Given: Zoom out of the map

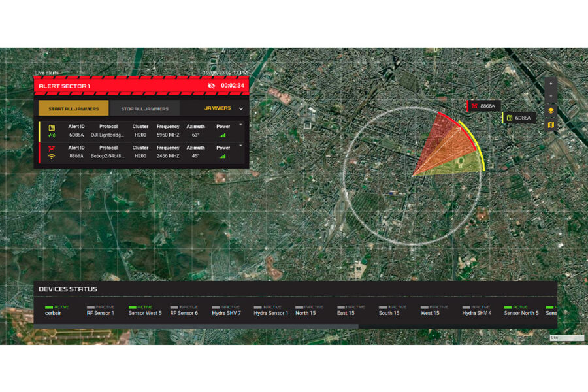Looking at the screenshot, I should pyautogui.click(x=551, y=95).
